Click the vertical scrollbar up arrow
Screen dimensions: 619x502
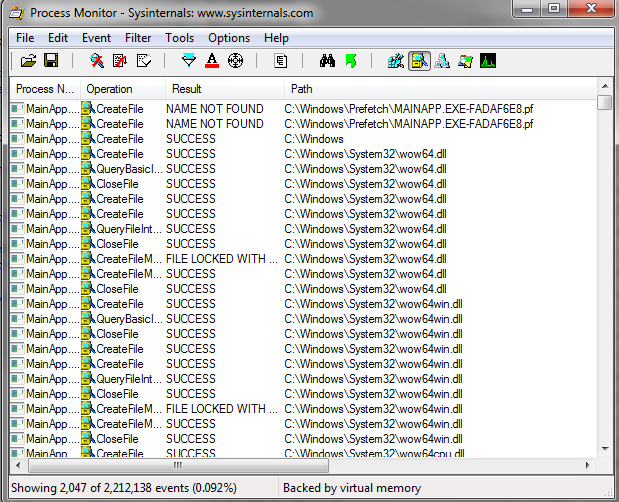(x=605, y=86)
